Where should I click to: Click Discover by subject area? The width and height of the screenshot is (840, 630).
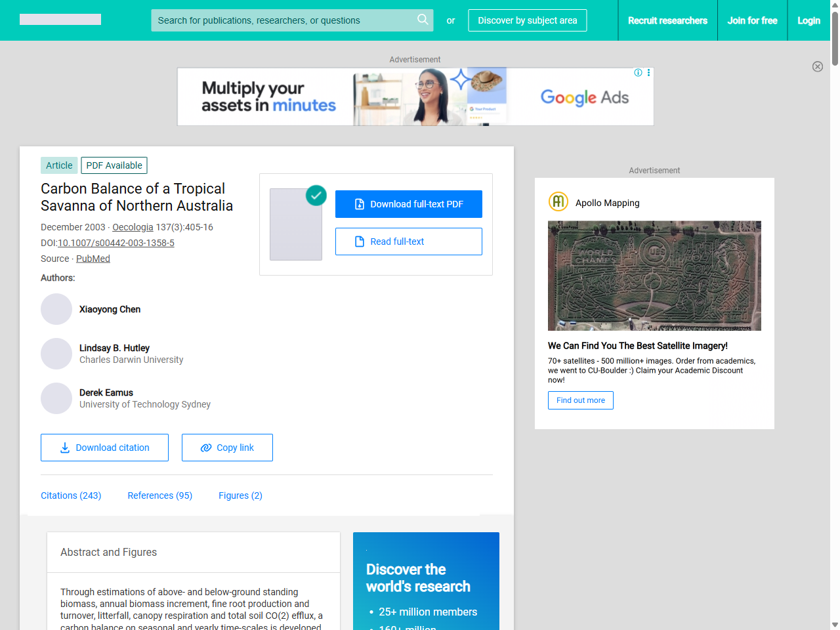(528, 20)
